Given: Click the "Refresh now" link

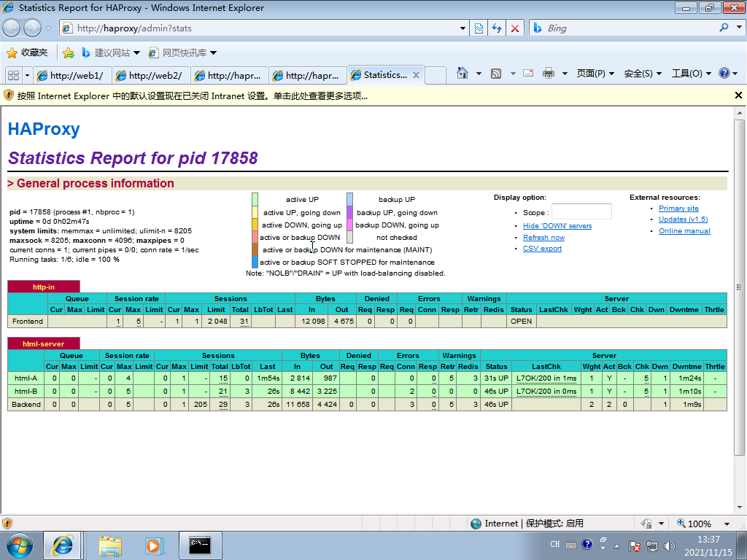Looking at the screenshot, I should tap(543, 237).
